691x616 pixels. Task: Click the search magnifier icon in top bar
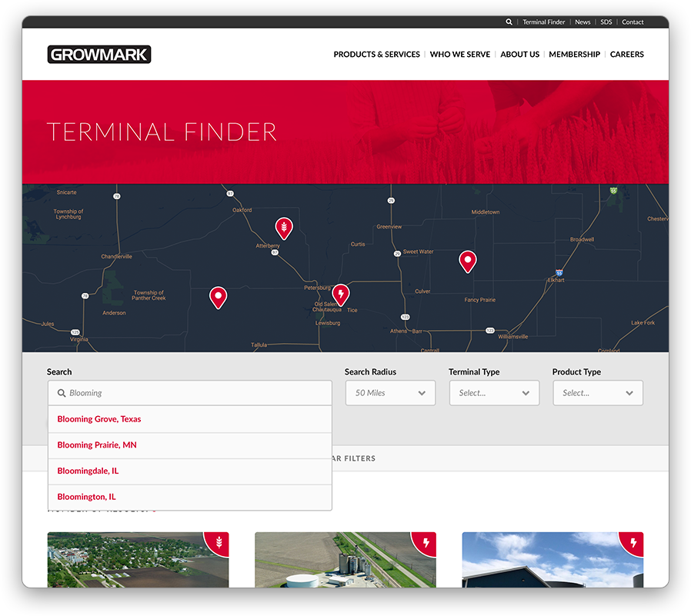(509, 22)
